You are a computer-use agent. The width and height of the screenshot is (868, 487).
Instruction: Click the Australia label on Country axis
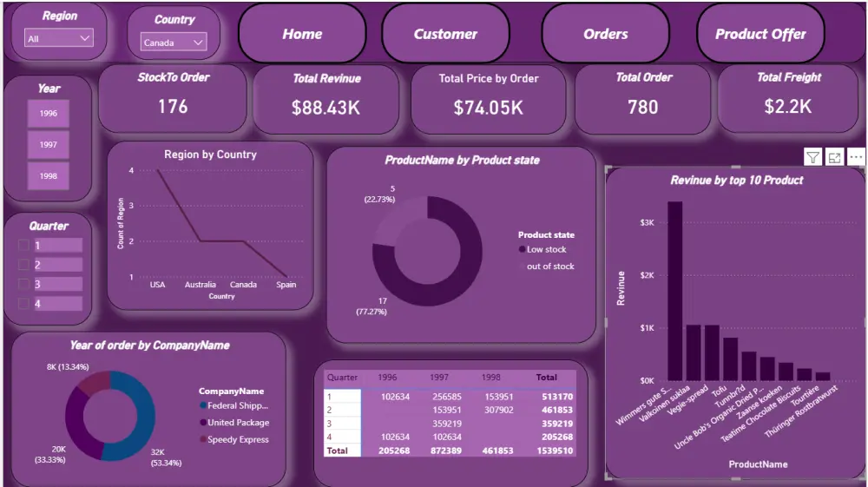[200, 285]
